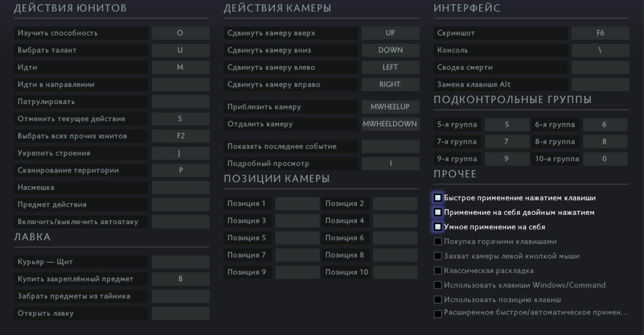Select the "Консоль" backslash key binding
Viewport: 644px width, 335px height.
tap(600, 50)
